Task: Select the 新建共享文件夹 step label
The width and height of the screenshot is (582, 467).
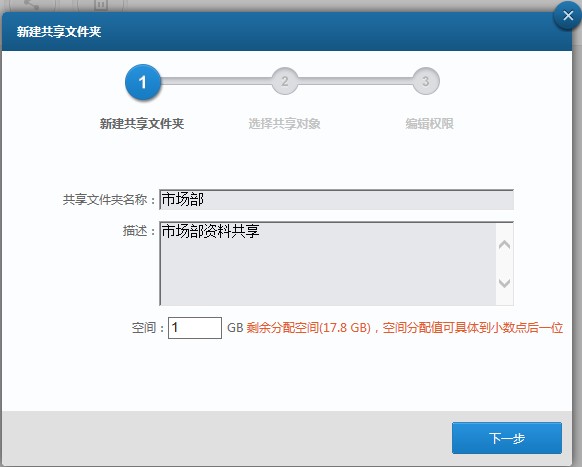Action: 142,124
